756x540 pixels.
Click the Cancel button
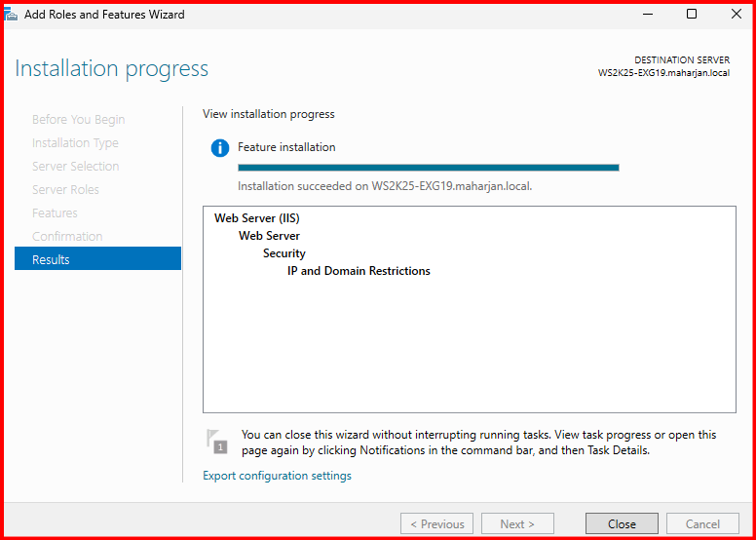702,523
